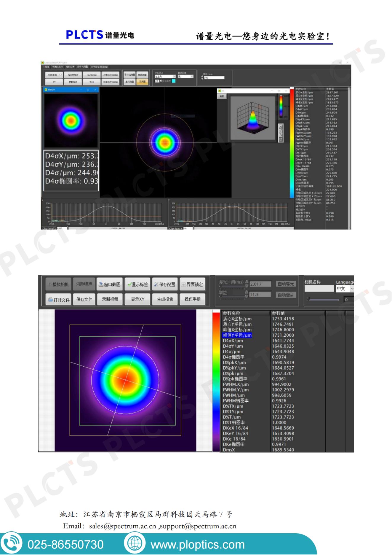Open the 保存配置 save configuration tool
The height and width of the screenshot is (555, 392).
[x=165, y=284]
